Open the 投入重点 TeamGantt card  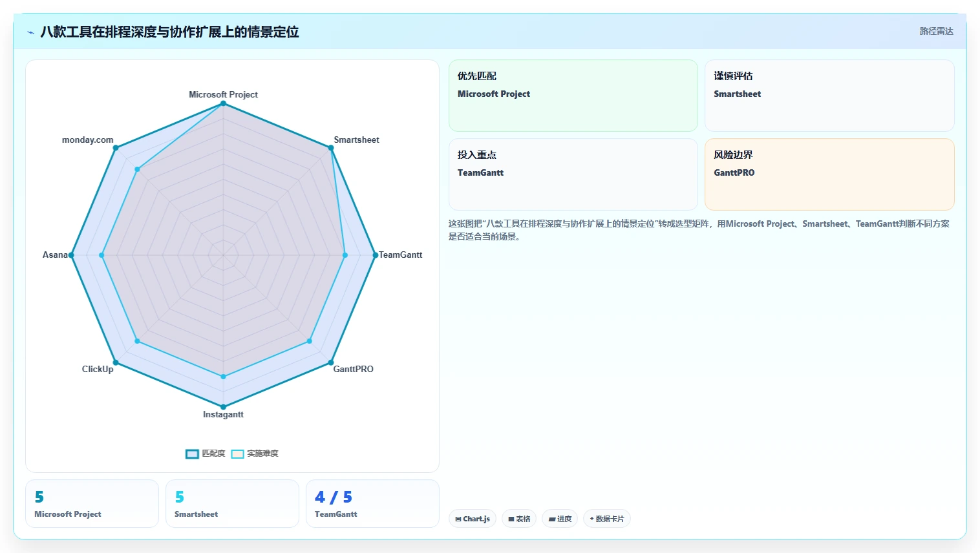click(573, 174)
